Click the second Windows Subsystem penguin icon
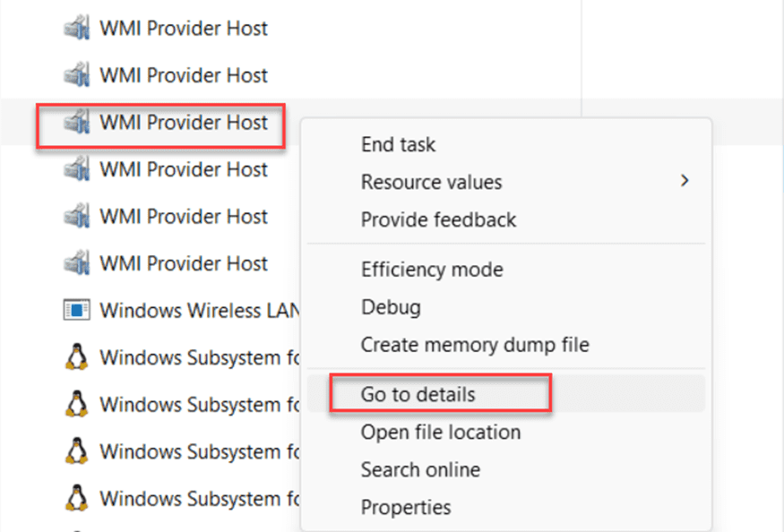This screenshot has height=532, width=784. click(78, 404)
